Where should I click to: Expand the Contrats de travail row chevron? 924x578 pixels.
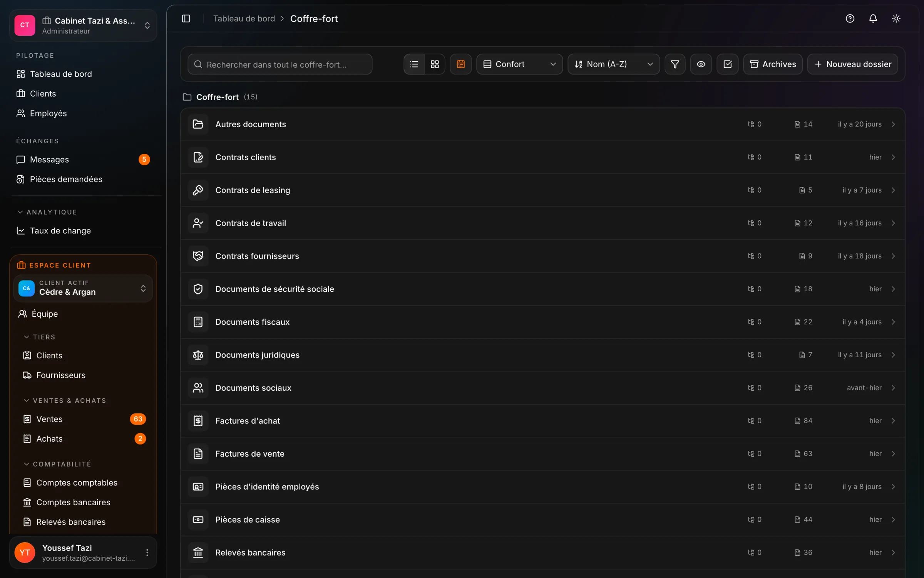pyautogui.click(x=893, y=223)
